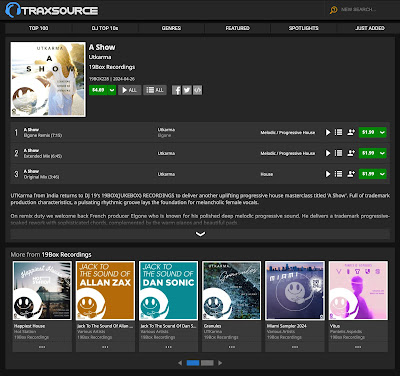Open Happiest House cover thumbnail
The height and width of the screenshot is (376, 400).
(x=42, y=291)
